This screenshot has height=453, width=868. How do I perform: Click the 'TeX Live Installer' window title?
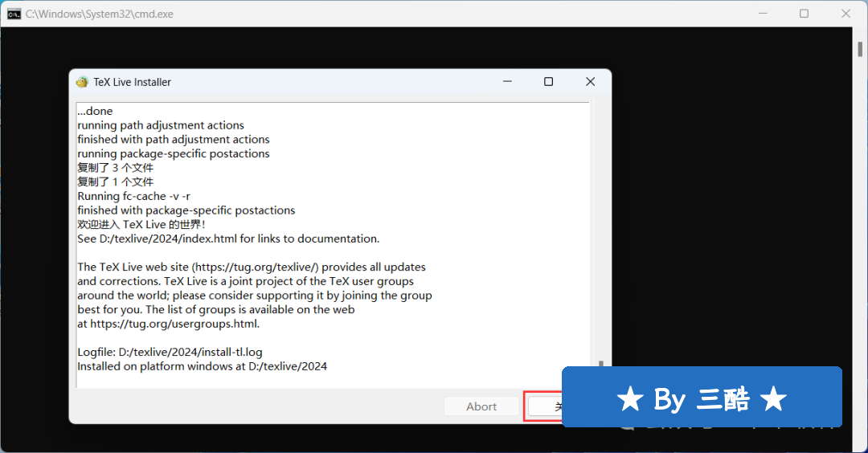133,82
